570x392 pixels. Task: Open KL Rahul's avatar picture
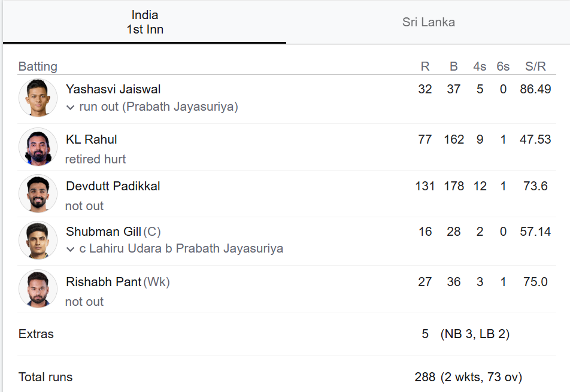point(38,147)
